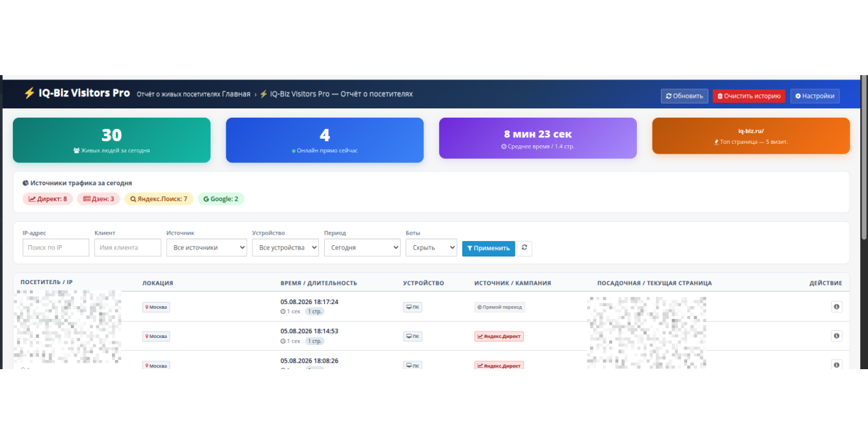Click the ПК badge in 18:14:53 row
This screenshot has width=868, height=445.
click(x=412, y=337)
